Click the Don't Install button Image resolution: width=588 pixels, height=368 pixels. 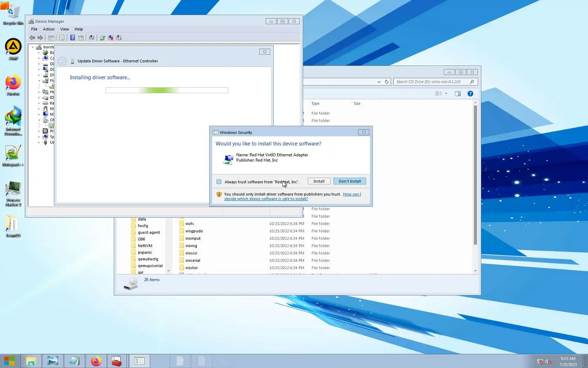tap(350, 182)
